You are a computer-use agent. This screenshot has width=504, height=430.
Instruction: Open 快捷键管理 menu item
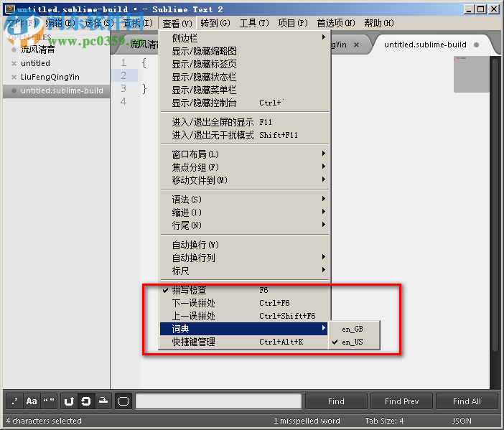(x=243, y=342)
